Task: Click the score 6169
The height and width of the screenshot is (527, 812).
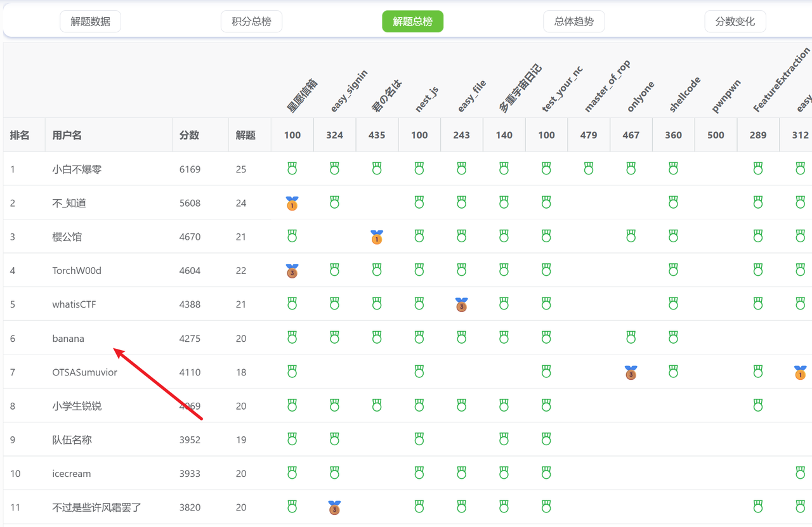Action: tap(190, 169)
